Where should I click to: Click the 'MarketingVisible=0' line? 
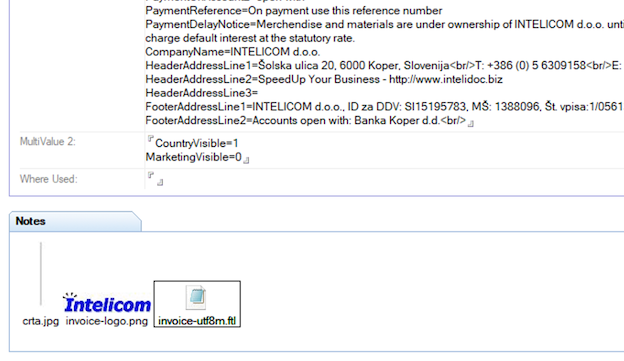[x=193, y=157]
